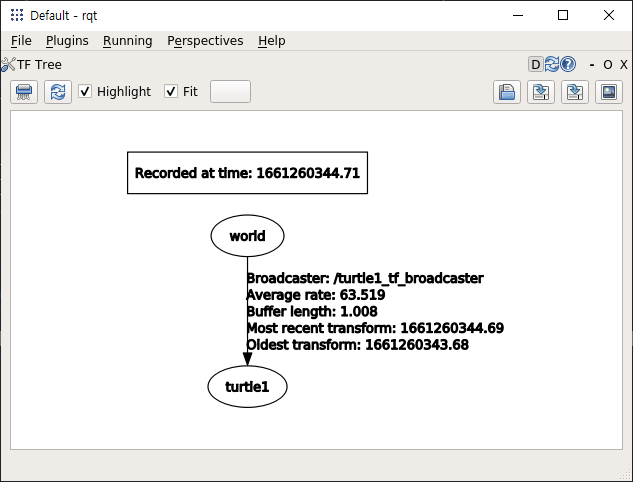
Task: Toggle the Fit checkbox
Action: point(171,91)
